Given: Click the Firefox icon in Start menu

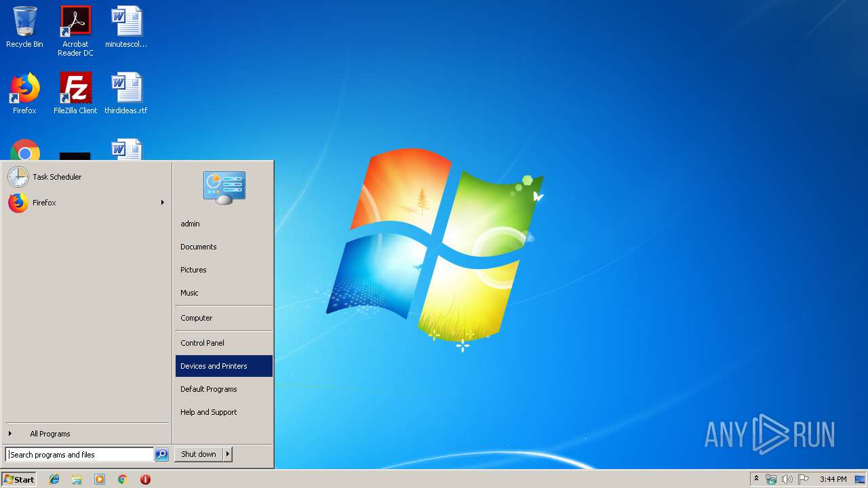Looking at the screenshot, I should [x=18, y=203].
